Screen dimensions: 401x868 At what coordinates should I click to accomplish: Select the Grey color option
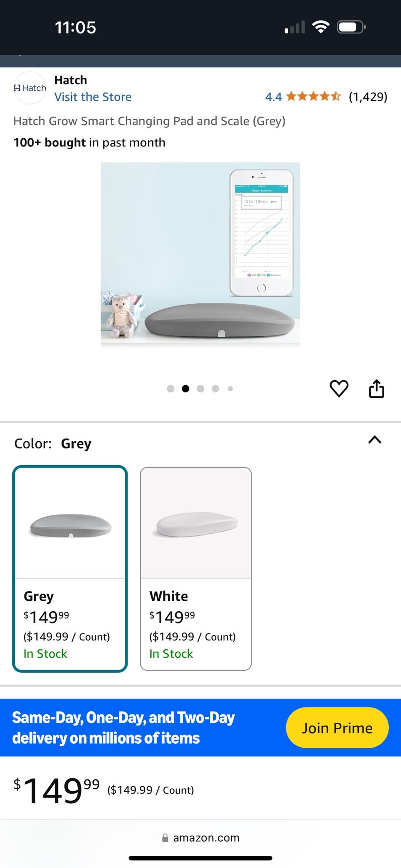pos(70,567)
